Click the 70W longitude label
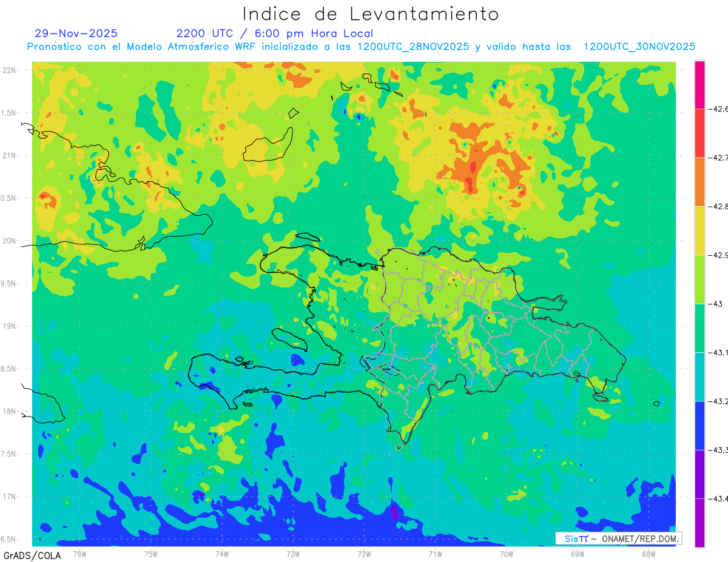 pyautogui.click(x=506, y=554)
